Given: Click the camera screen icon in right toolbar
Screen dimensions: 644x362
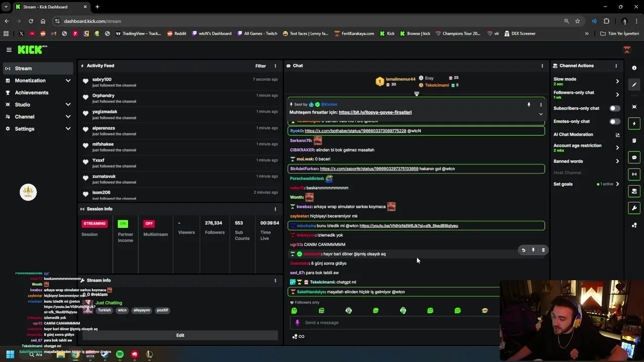Looking at the screenshot, I should pos(634,192).
